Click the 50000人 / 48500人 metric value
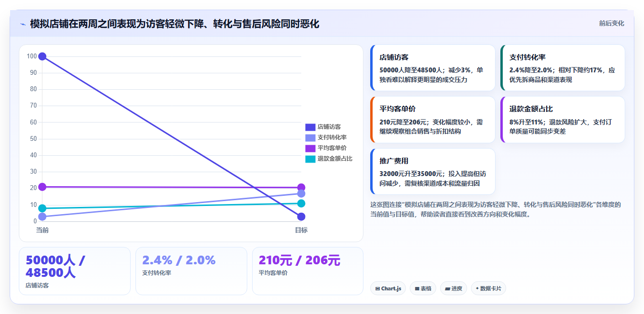Viewport: 644px width, 314px height. click(55, 266)
